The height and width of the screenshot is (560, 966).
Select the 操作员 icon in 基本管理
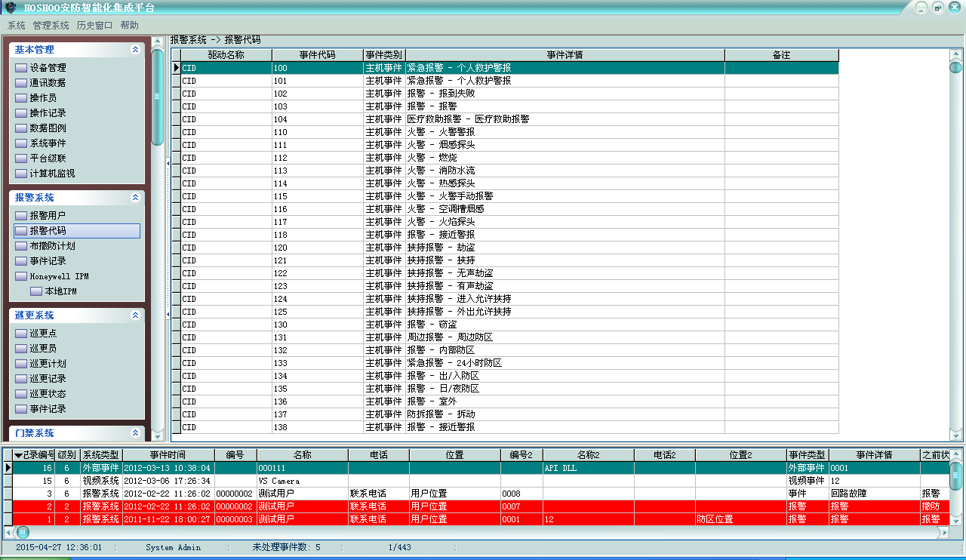click(21, 98)
